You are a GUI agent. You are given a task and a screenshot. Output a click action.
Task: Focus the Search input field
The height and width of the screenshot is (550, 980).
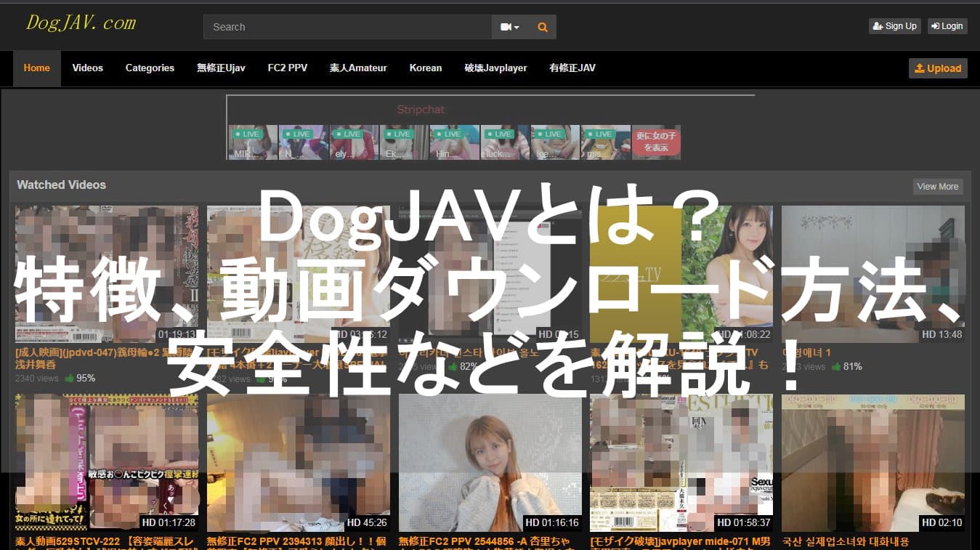point(347,27)
